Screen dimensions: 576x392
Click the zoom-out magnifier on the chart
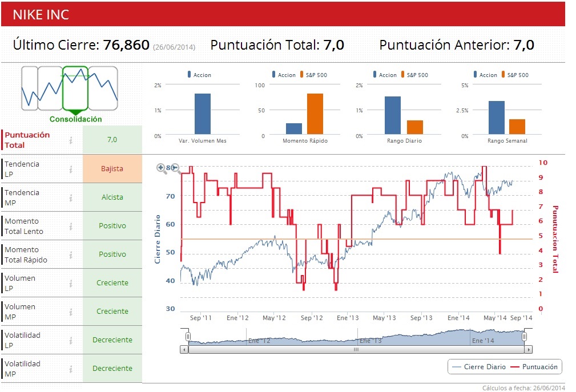pos(176,168)
